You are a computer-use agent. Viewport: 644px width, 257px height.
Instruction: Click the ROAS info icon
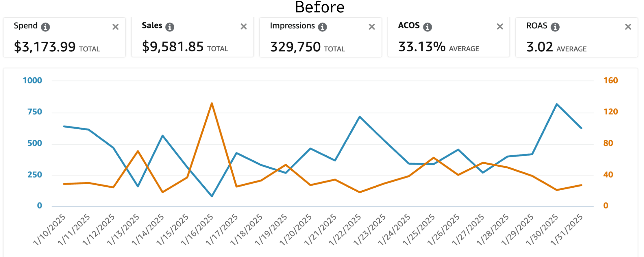pos(555,27)
